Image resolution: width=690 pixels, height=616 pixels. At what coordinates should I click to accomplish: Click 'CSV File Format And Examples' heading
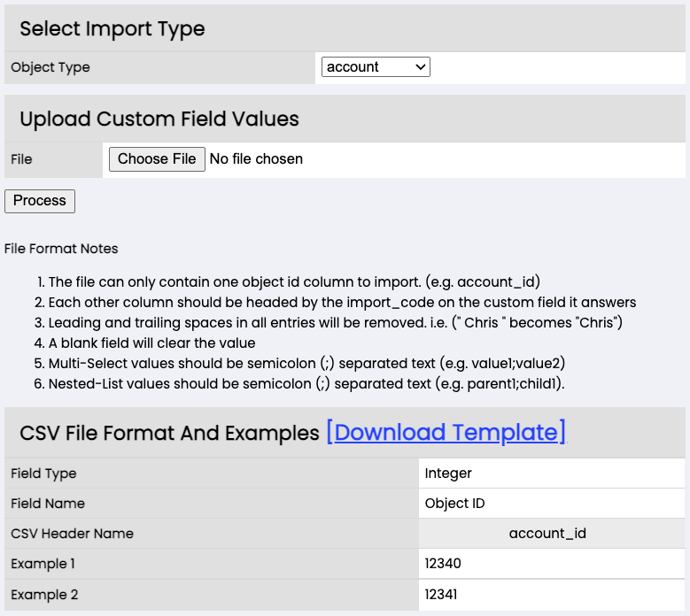(169, 433)
